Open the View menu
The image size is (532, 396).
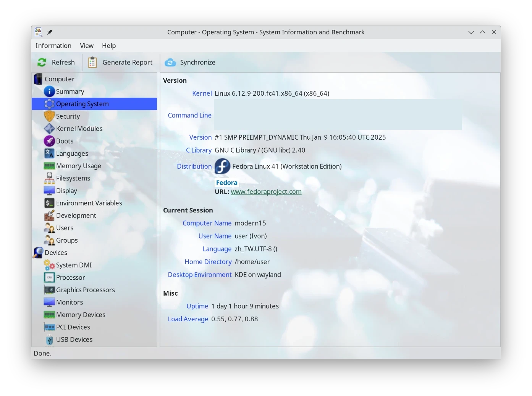tap(87, 46)
